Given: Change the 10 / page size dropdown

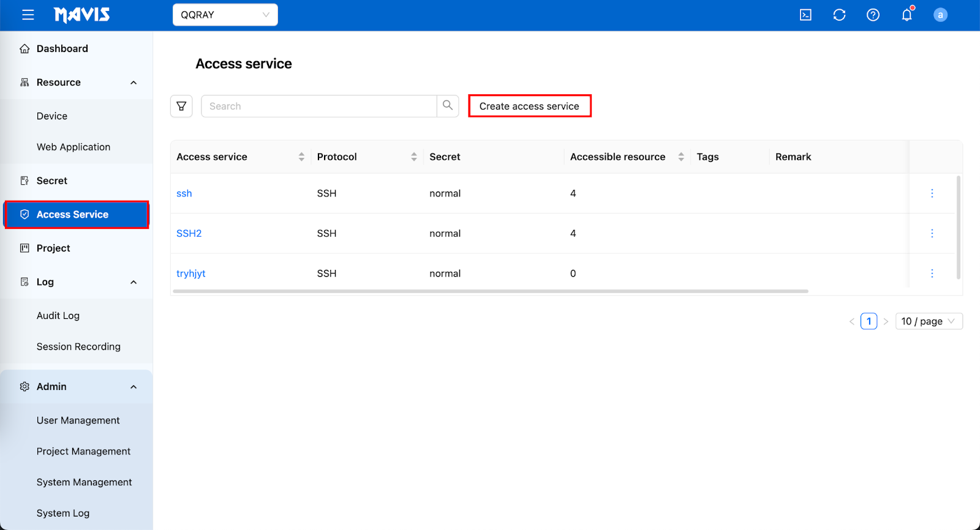Looking at the screenshot, I should coord(929,321).
